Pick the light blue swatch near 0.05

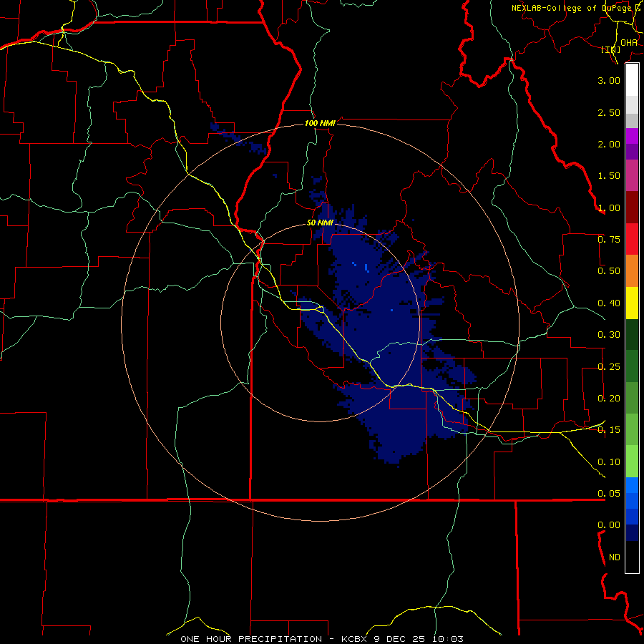pyautogui.click(x=632, y=485)
